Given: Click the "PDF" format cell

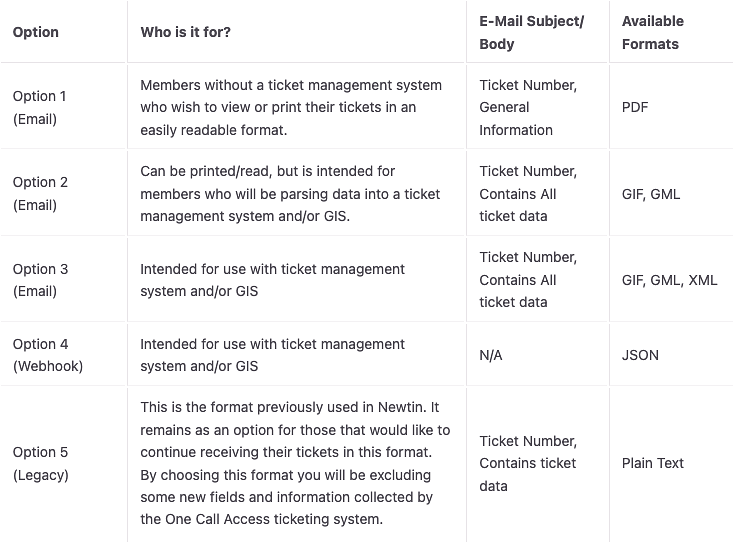Looking at the screenshot, I should (x=635, y=107).
